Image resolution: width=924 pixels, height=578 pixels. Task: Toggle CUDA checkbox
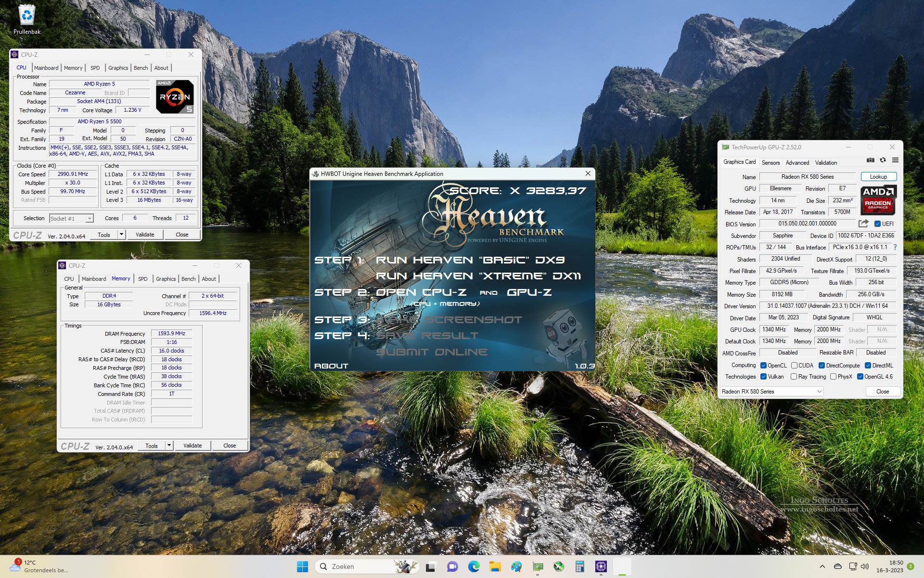(794, 366)
